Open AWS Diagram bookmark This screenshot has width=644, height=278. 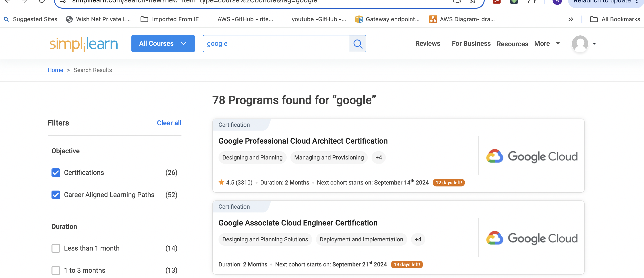coord(462,19)
